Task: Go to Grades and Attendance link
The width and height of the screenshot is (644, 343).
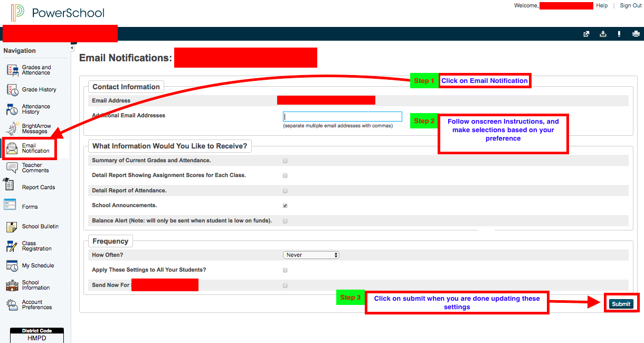Action: (36, 70)
